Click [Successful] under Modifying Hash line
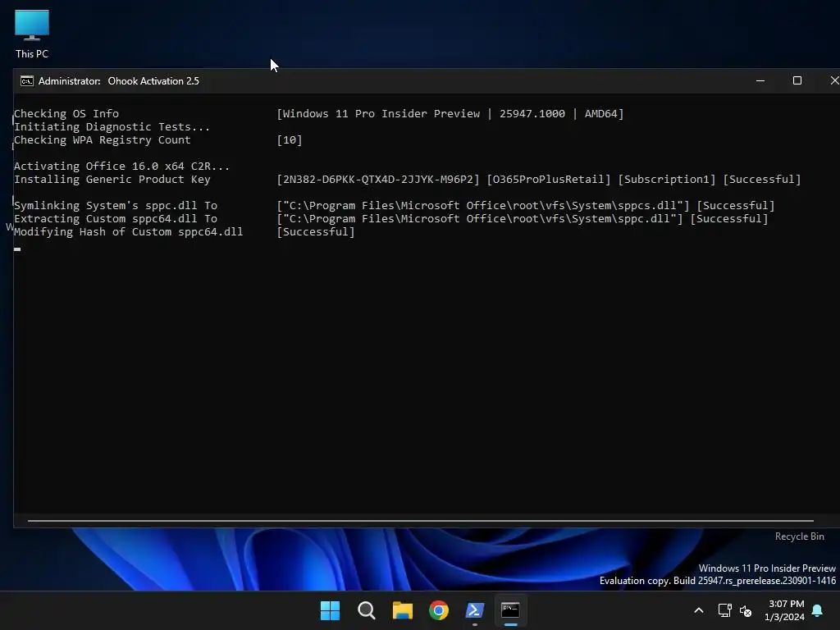 click(316, 232)
